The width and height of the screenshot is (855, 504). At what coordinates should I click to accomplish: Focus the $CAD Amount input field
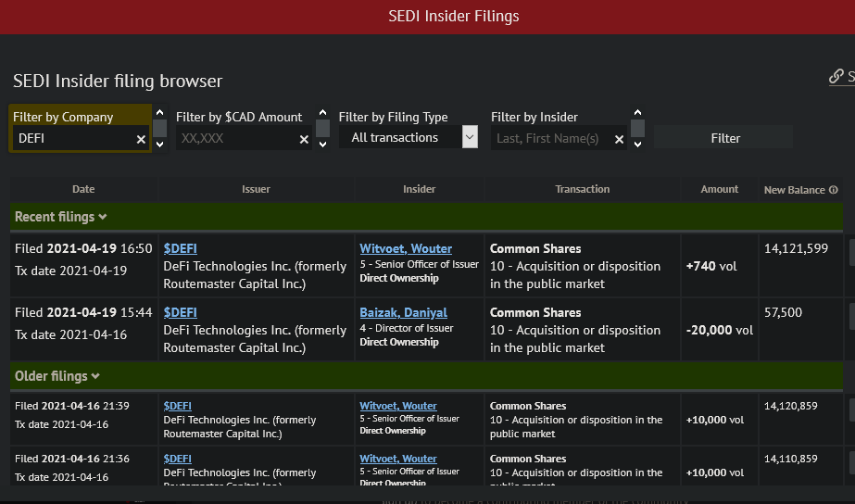click(236, 139)
